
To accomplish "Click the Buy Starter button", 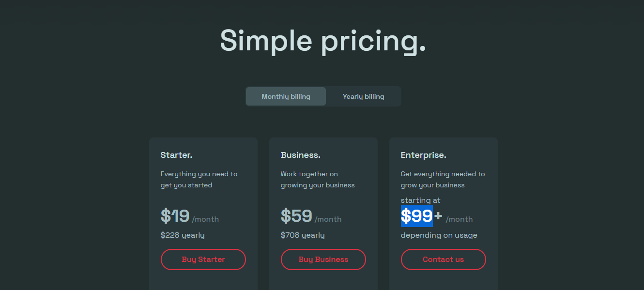I will [203, 259].
